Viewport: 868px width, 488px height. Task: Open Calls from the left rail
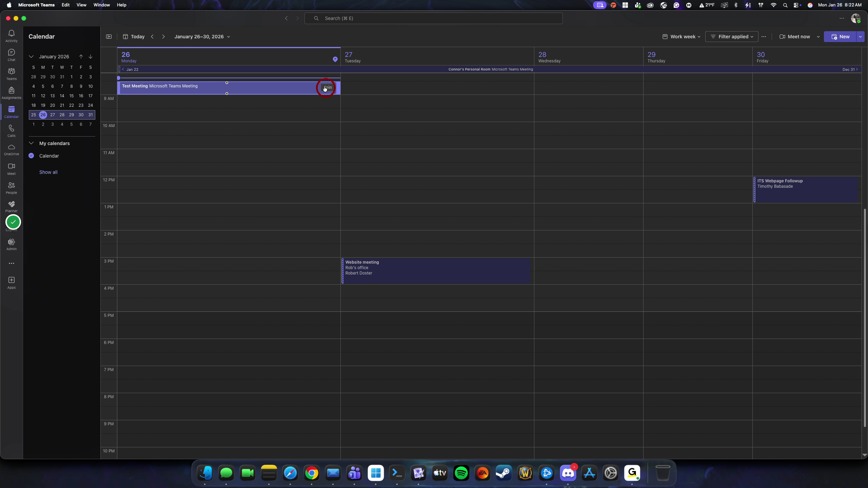coord(11,131)
